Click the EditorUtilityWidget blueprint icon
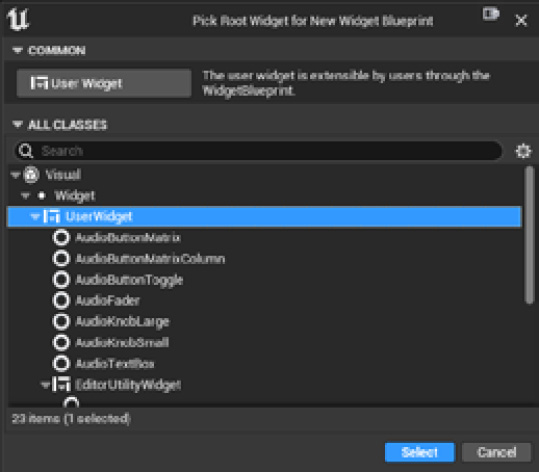Image resolution: width=539 pixels, height=472 pixels. click(61, 384)
